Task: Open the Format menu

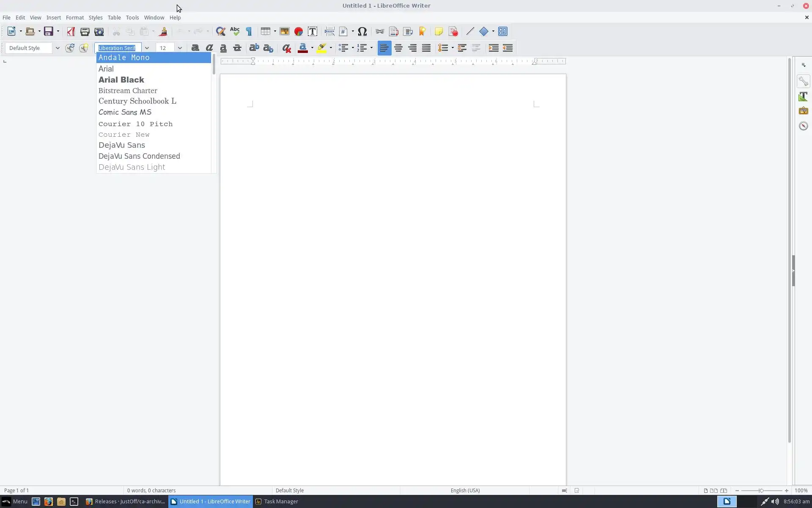Action: coord(74,17)
